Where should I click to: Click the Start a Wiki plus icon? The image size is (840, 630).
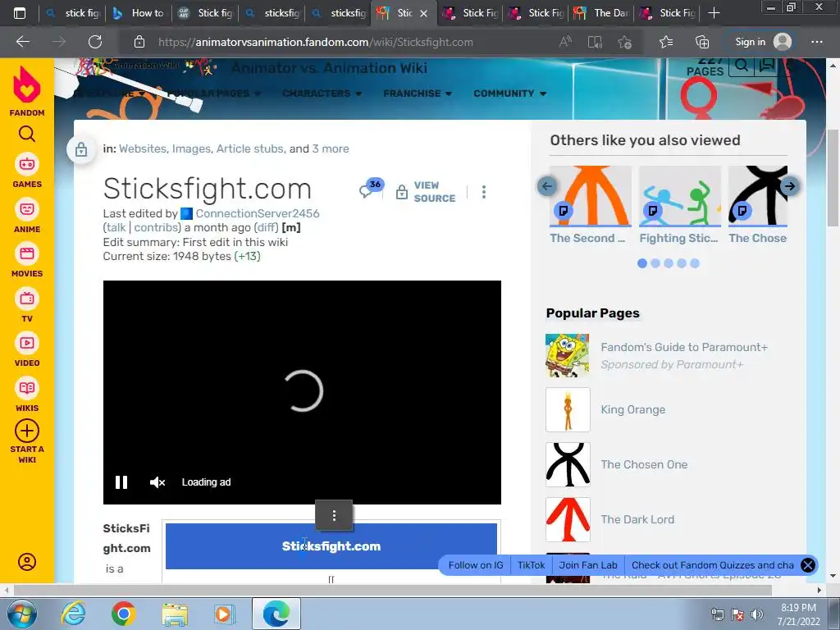[27, 431]
